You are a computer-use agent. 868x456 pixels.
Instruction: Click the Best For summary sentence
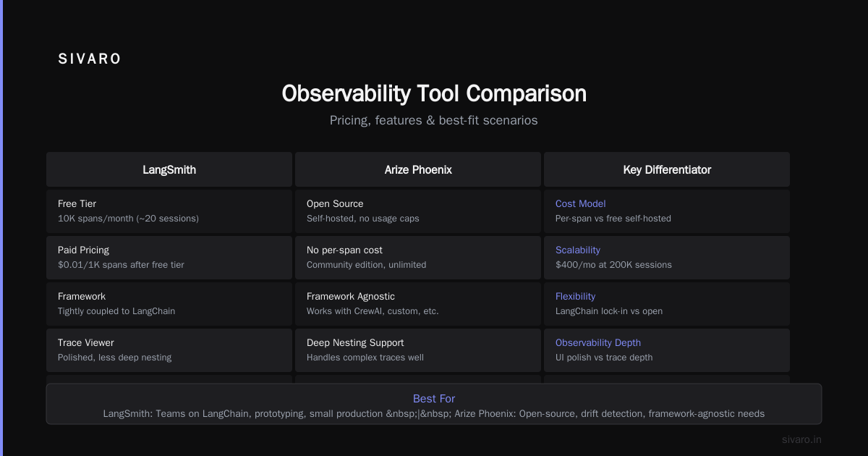[434, 414]
